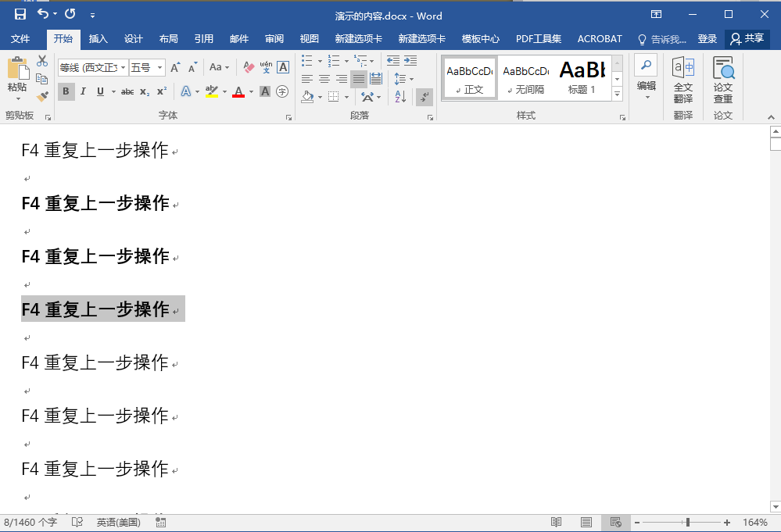Click the Clear Formatting eraser icon
Viewport: 781px width, 532px height.
tap(249, 68)
